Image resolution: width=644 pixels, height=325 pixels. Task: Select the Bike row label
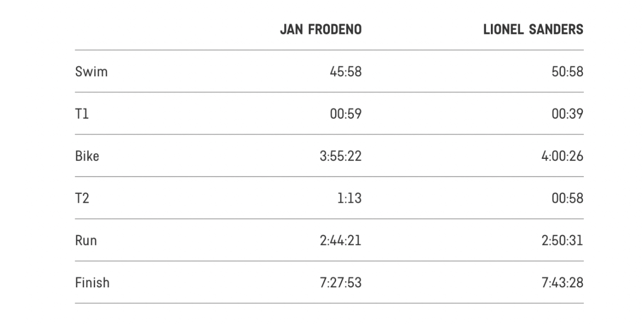click(87, 156)
